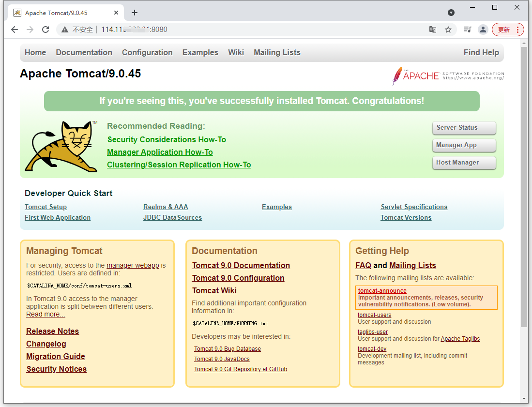Image resolution: width=532 pixels, height=407 pixels.
Task: Open Wiki in the navigation bar
Action: pyautogui.click(x=236, y=53)
